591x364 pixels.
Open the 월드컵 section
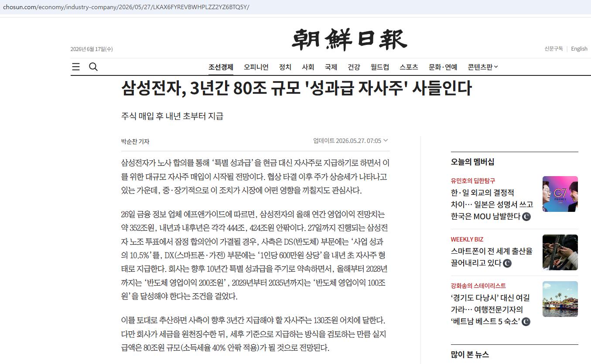[380, 67]
